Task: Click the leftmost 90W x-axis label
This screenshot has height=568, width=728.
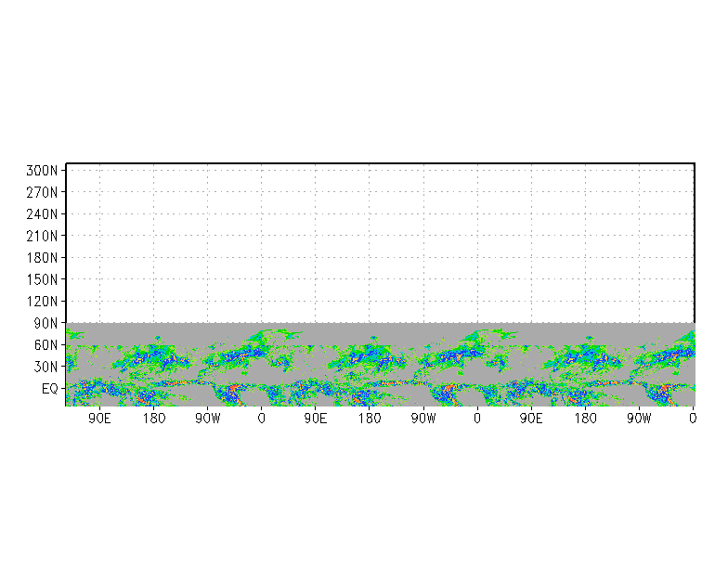Action: click(x=208, y=419)
